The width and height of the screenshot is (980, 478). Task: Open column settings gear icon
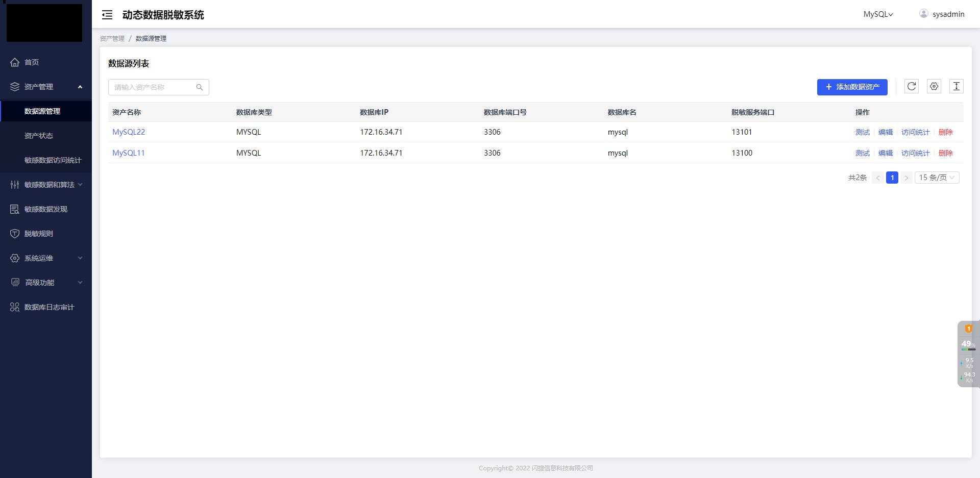pos(934,86)
